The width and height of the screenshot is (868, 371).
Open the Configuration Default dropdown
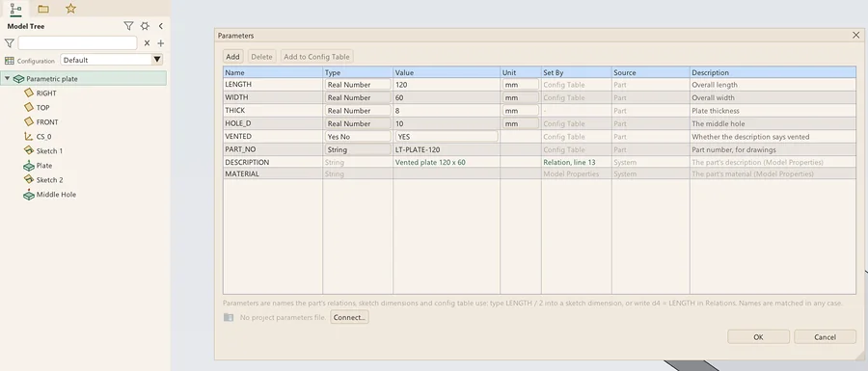[111, 60]
